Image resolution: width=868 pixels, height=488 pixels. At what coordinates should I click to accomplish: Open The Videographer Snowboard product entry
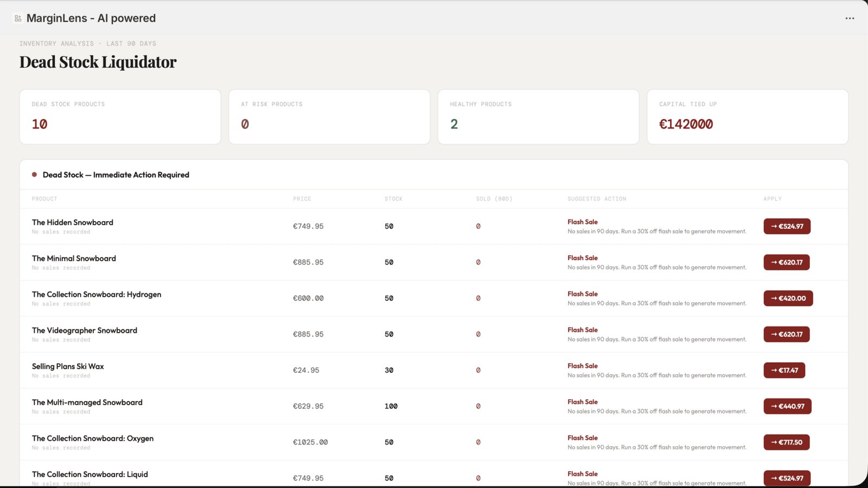coord(84,330)
